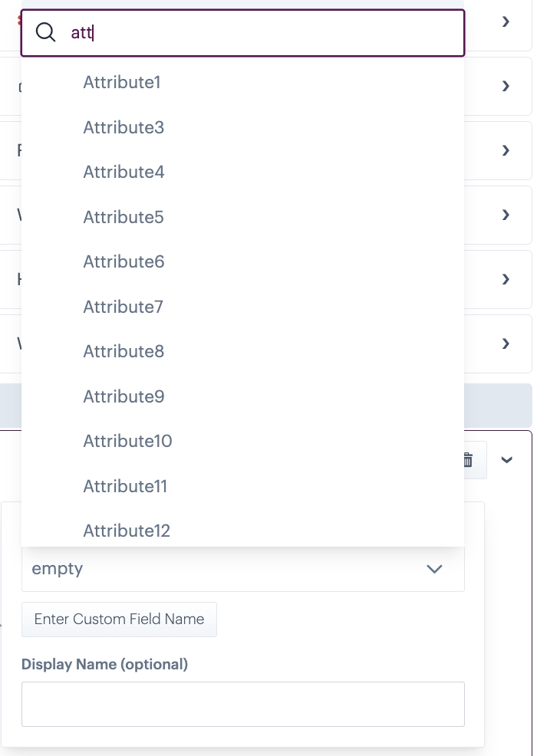Screen dimensions: 537x756
Task: Collapse the panel with down chevron
Action: (506, 459)
